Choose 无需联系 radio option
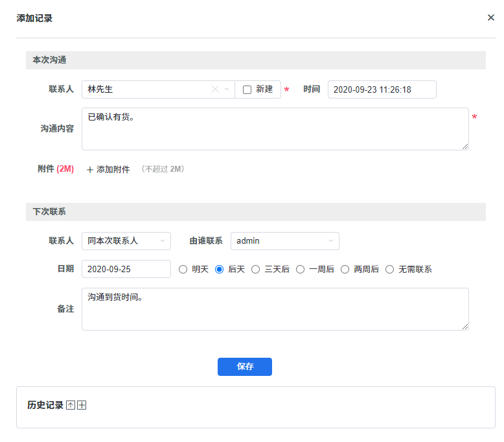 point(390,269)
